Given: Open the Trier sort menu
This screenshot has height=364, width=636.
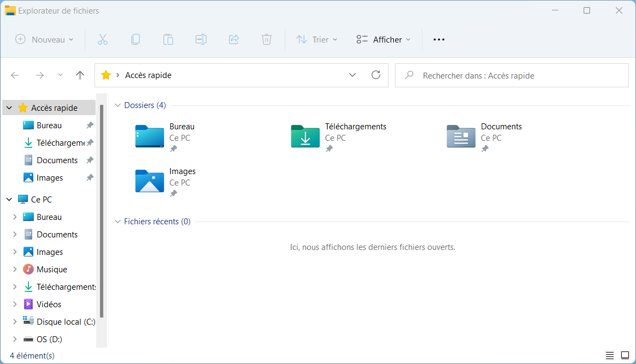Looking at the screenshot, I should coord(317,39).
